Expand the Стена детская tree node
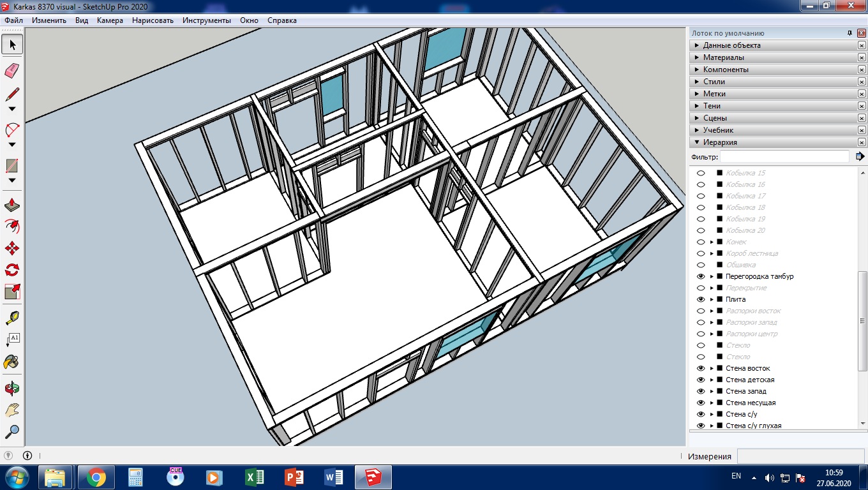Viewport: 868px width, 490px height. point(712,380)
